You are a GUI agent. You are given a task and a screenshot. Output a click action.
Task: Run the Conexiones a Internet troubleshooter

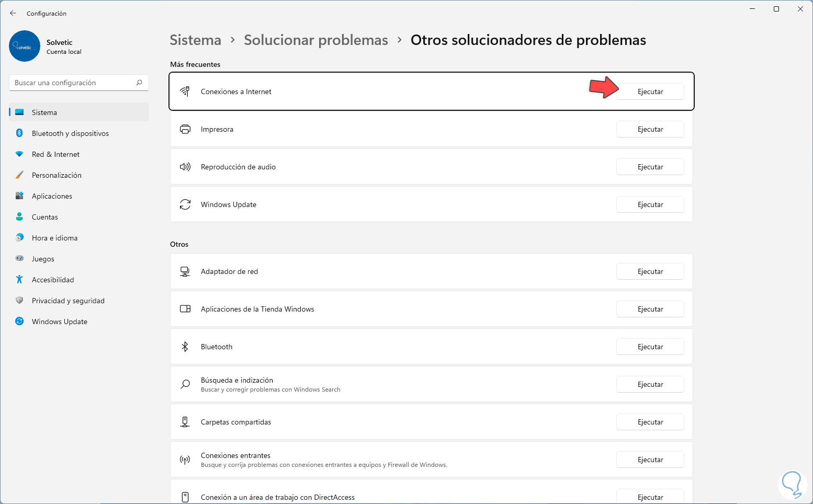click(x=650, y=91)
